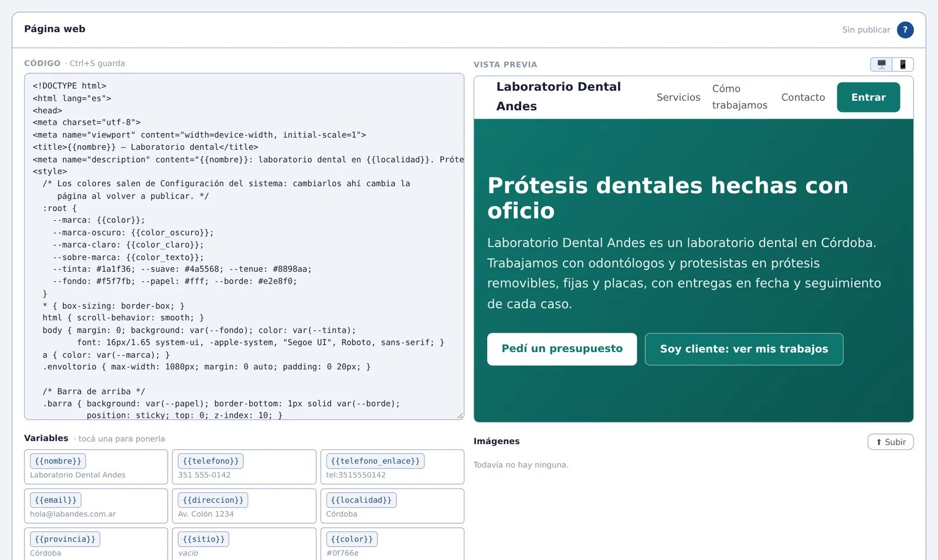Click Soy cliente: ver mis trabajos

[x=744, y=349]
